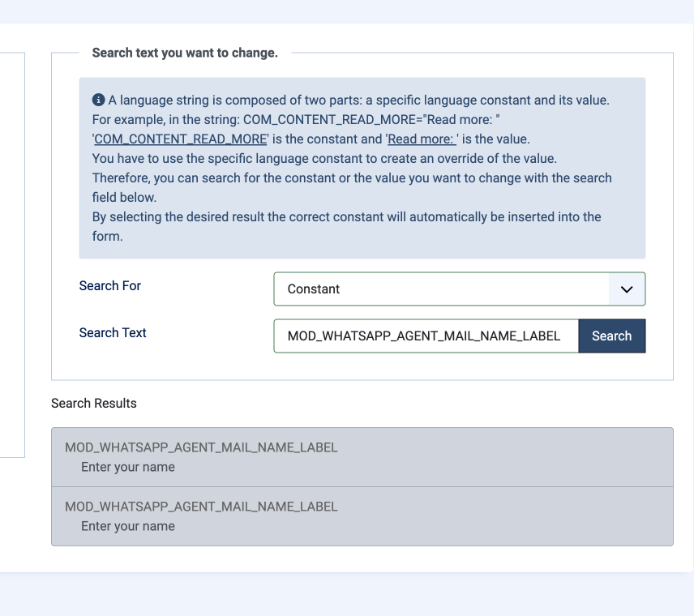Screen dimensions: 694x616
Task: Open the Search For dropdown showing Constant
Action: (x=442, y=289)
